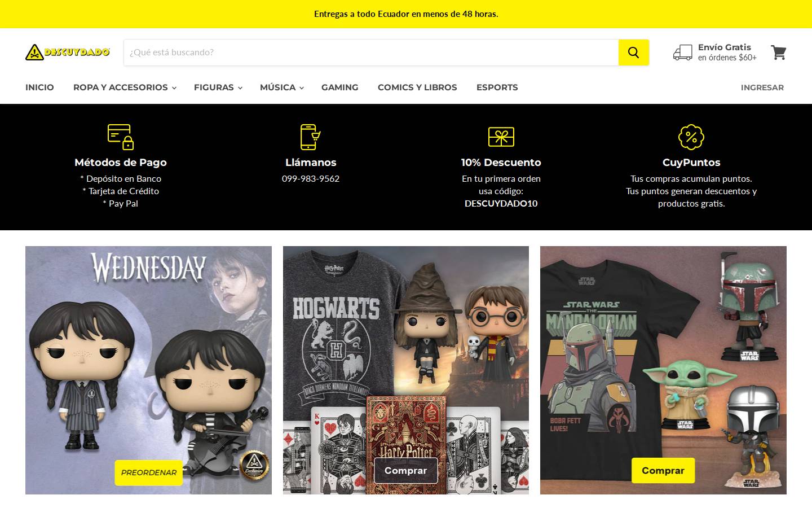Click Comprar on the Harry Potter banner
This screenshot has width=812, height=508.
pos(405,470)
